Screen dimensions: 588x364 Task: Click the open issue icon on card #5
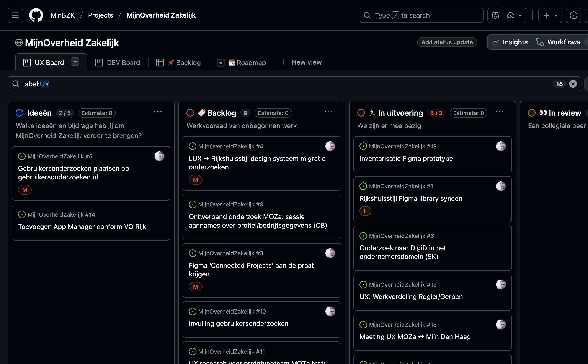[22, 156]
